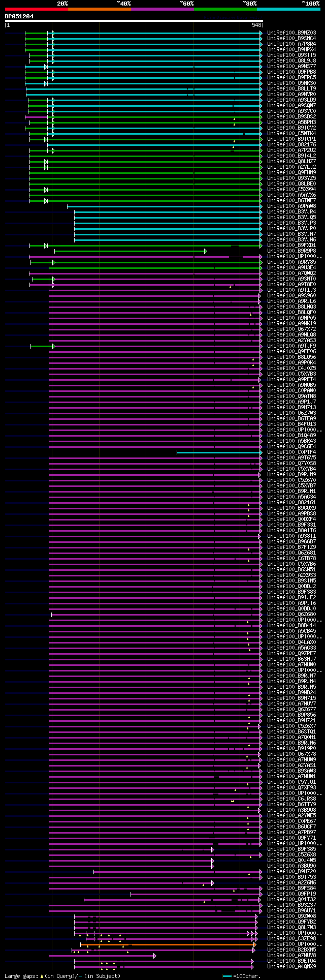Select hit label UniRef100_B1Q489
Image resolution: width=325 pixels, height=980 pixels.
291,435
